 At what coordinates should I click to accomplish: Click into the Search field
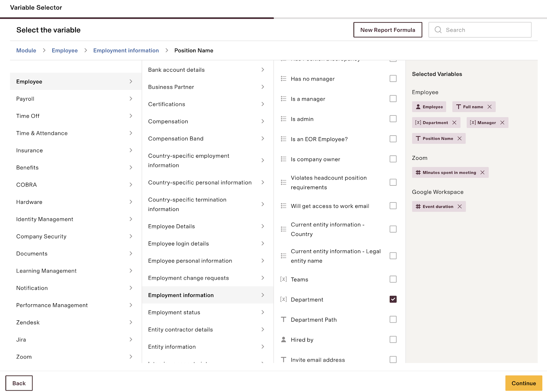pyautogui.click(x=480, y=30)
